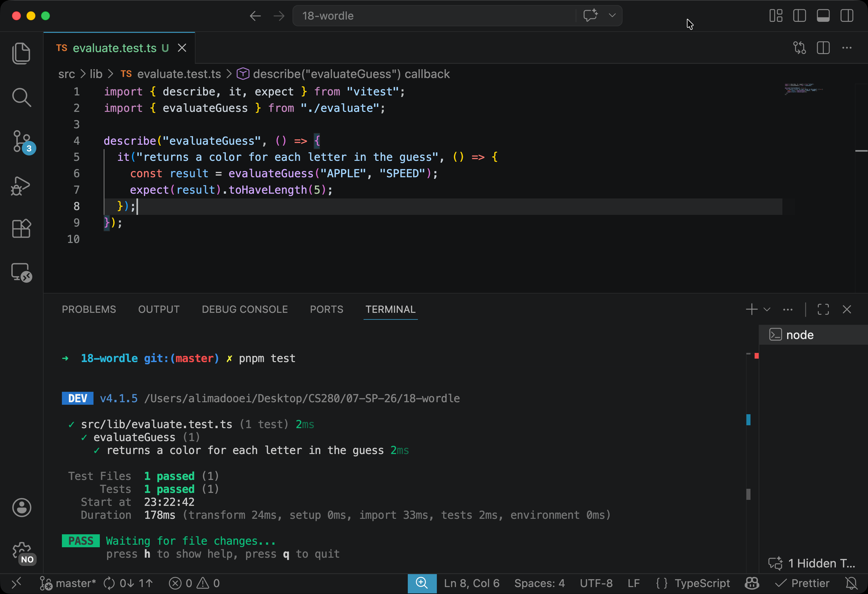Open the terminal launch profile dropdown

tap(767, 309)
